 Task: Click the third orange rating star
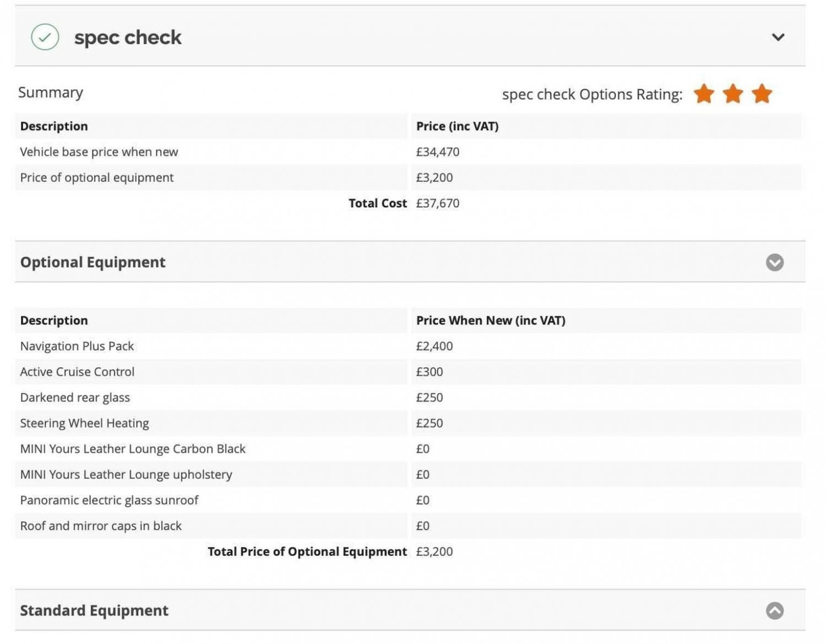coord(762,94)
